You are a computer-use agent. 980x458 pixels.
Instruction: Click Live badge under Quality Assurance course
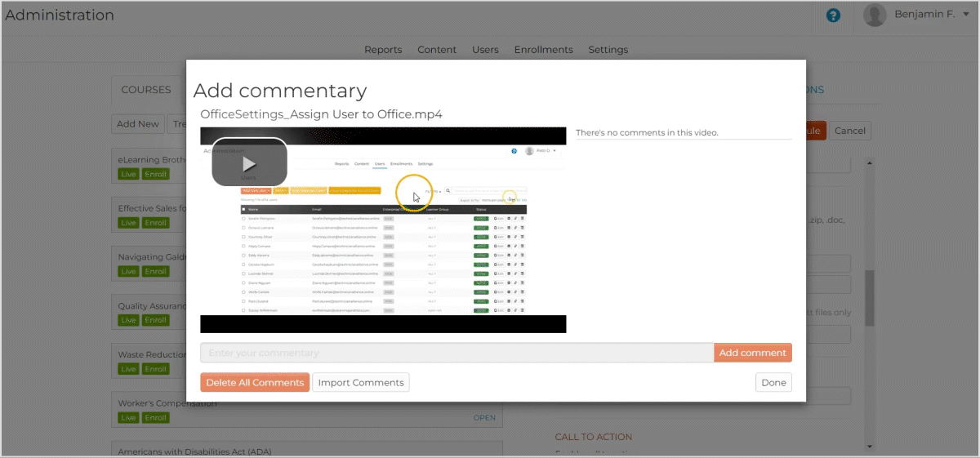click(128, 320)
